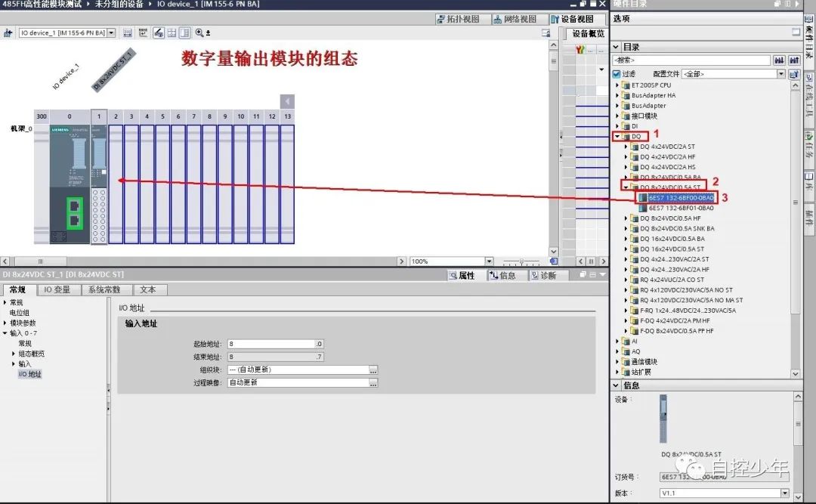Screen dimensions: 816x504
Task: Collapse the 信息 information section
Action: [x=617, y=385]
